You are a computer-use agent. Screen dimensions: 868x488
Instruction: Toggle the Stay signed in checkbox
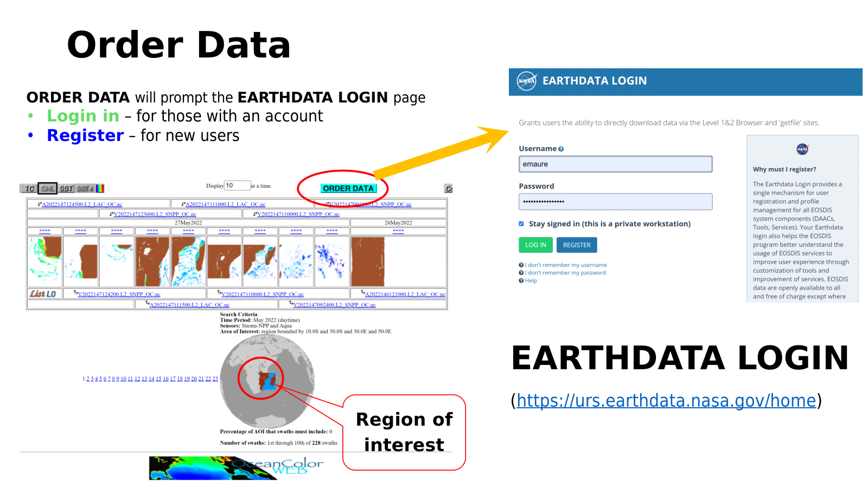tap(521, 224)
